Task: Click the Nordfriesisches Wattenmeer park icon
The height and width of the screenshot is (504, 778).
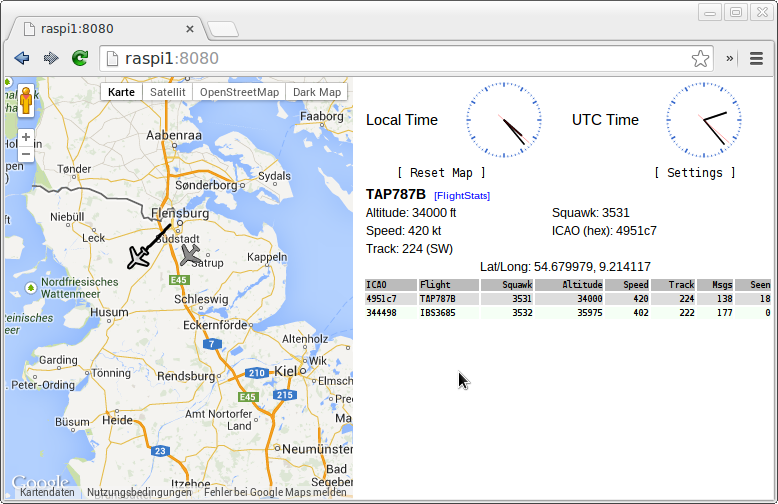Action: click(x=31, y=288)
